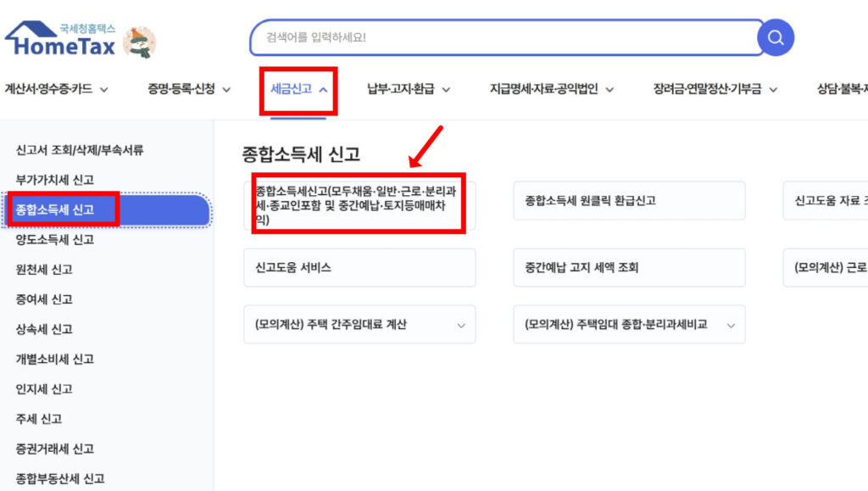Click the snowman mascot image
This screenshot has height=491, width=868.
(x=140, y=42)
